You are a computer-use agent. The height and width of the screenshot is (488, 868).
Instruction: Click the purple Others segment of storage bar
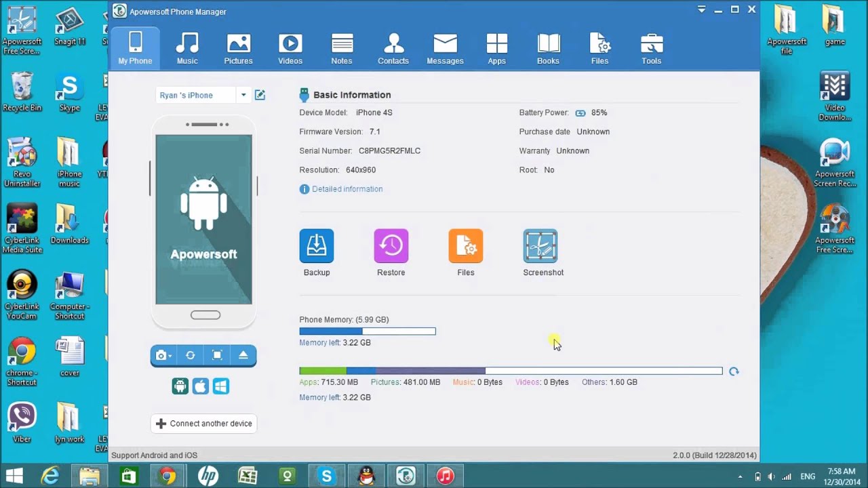coord(431,371)
